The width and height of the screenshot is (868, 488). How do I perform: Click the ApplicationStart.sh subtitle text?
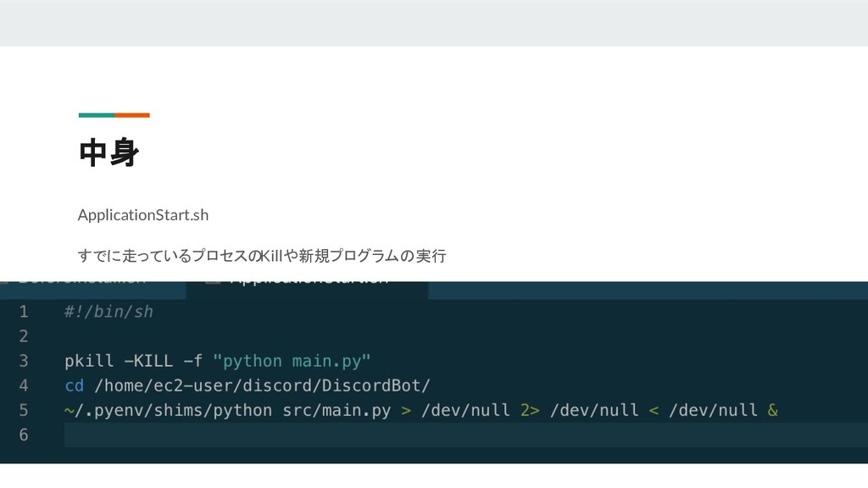point(142,214)
